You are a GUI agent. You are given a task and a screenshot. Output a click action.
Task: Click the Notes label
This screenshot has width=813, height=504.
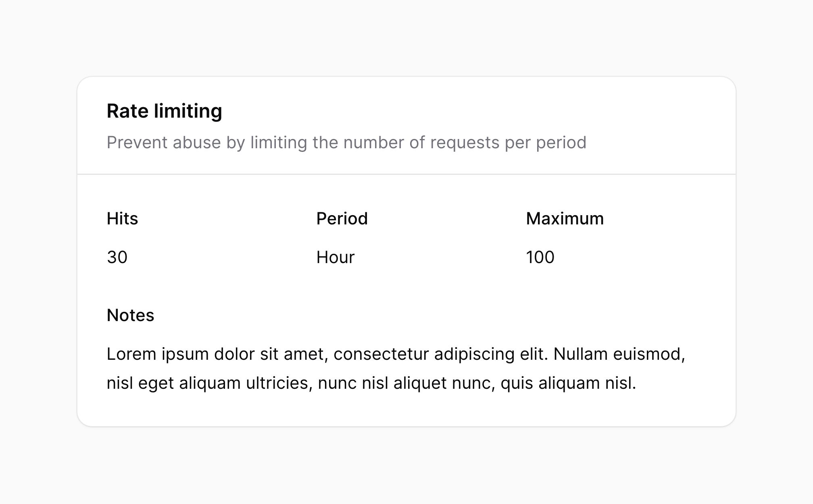click(x=130, y=315)
